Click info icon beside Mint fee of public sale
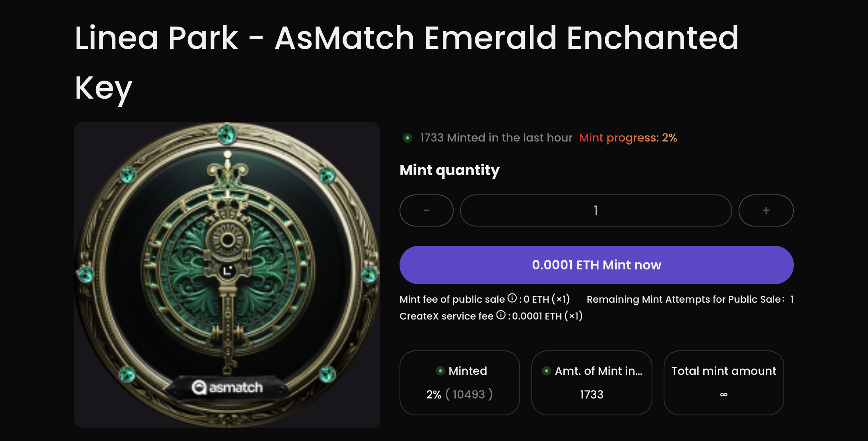This screenshot has width=868, height=441. point(512,298)
